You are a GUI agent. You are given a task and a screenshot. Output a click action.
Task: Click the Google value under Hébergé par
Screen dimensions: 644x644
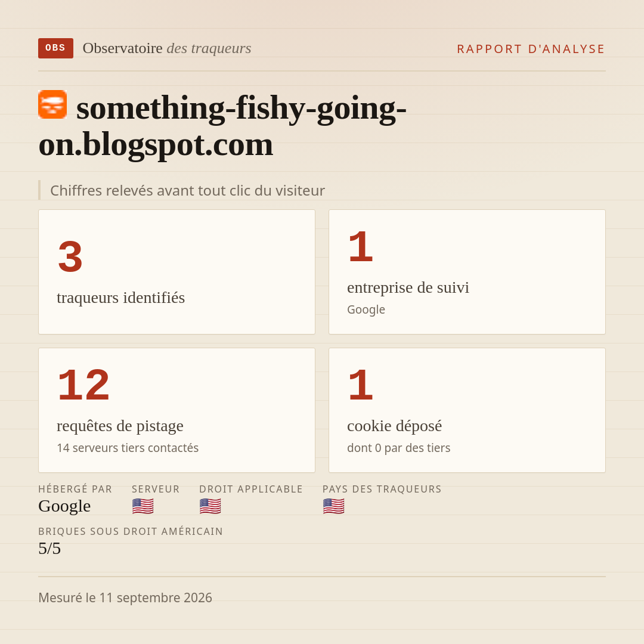pos(64,506)
